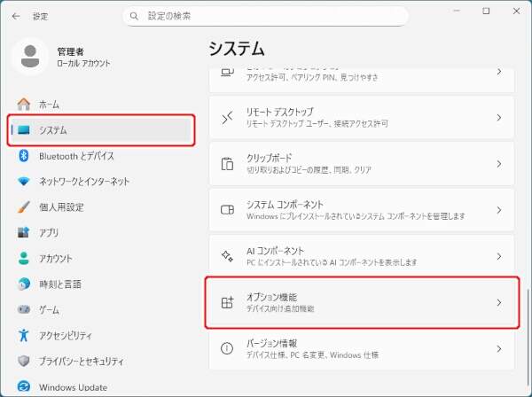532x397 pixels.
Task: Click the privacy shield icon
Action: (24, 361)
